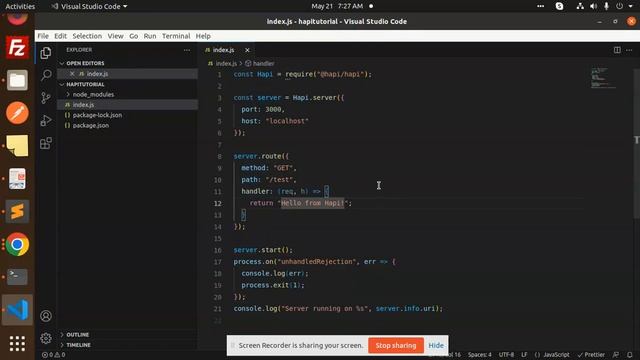Launch Sublime Text from the dock
This screenshot has width=640, height=360.
click(17, 211)
